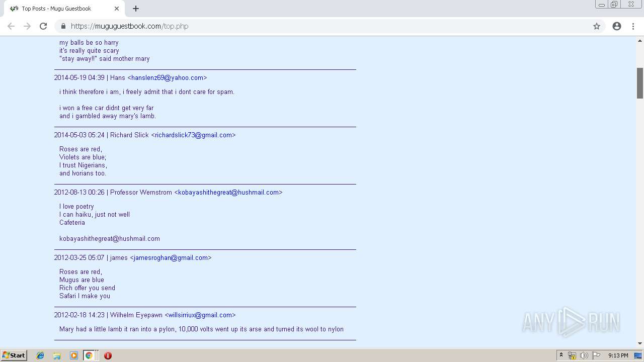Click the Action Center flag tray icon
The height and width of the screenshot is (362, 644).
pyautogui.click(x=596, y=355)
